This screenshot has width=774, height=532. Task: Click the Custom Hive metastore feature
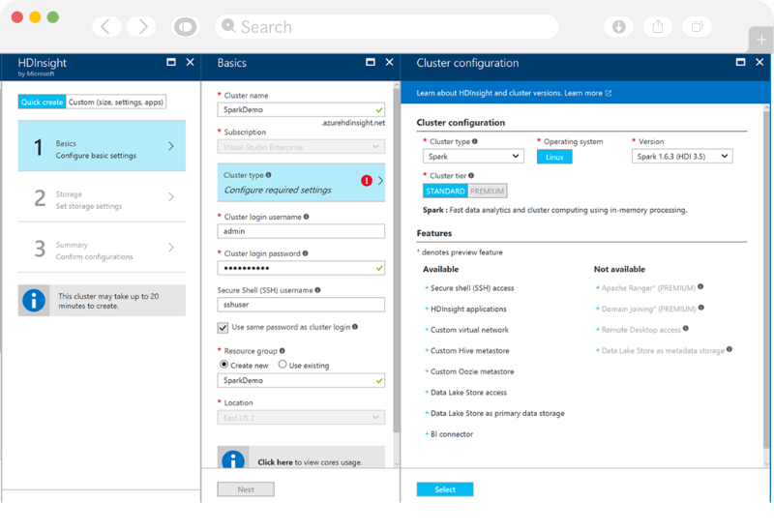click(470, 350)
